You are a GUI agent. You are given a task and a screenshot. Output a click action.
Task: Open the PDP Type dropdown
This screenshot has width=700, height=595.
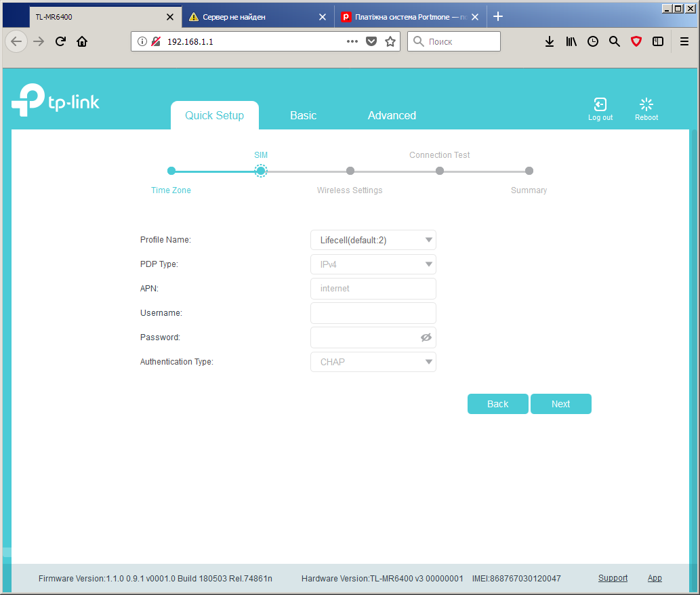coord(373,264)
